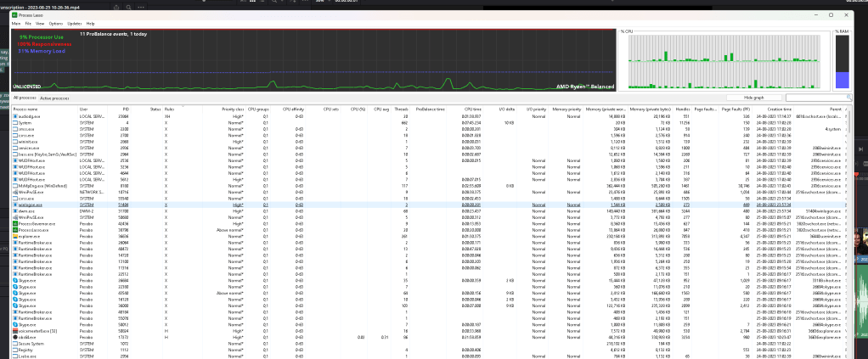Sort by Threads column header

point(401,109)
